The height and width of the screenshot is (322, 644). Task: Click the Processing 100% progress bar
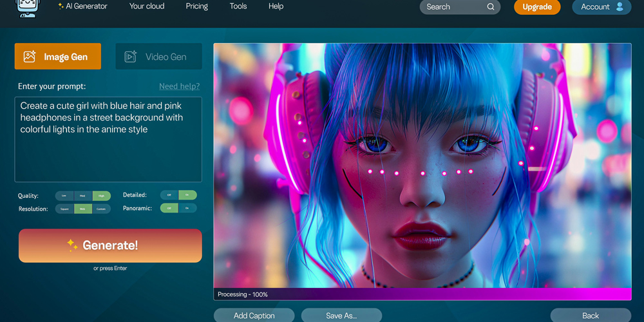(x=422, y=294)
